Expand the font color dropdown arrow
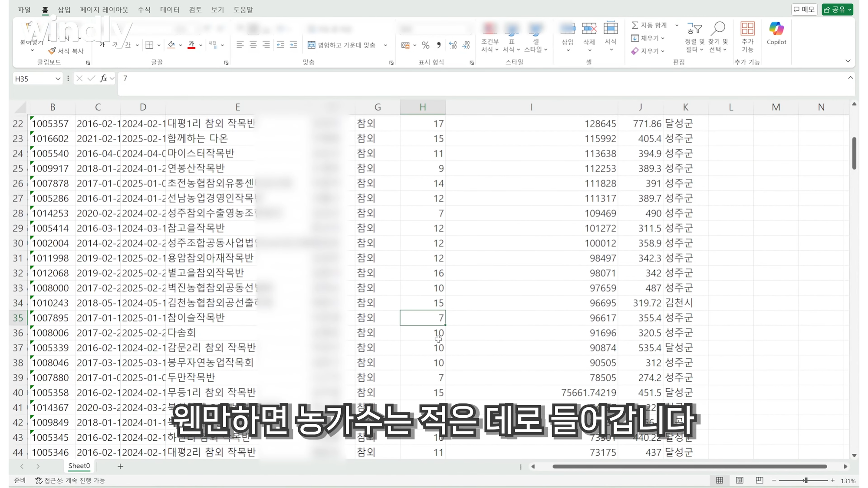The width and height of the screenshot is (868, 488). [201, 45]
